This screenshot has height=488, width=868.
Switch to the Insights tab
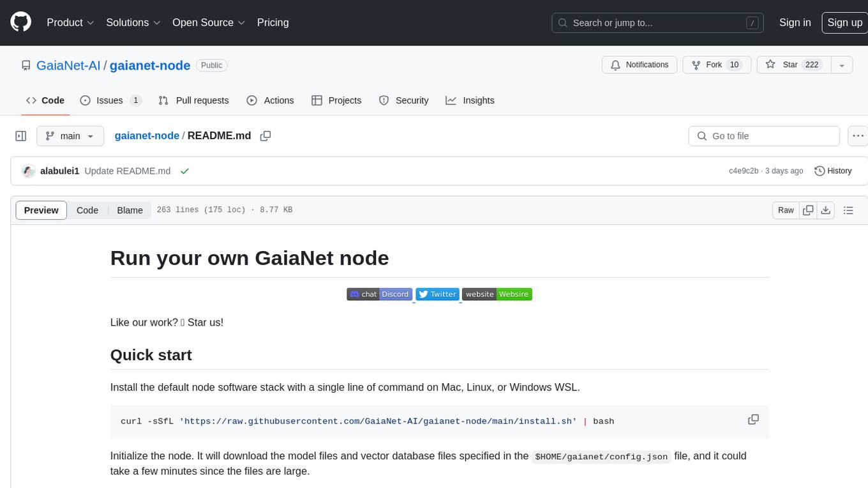click(x=470, y=100)
